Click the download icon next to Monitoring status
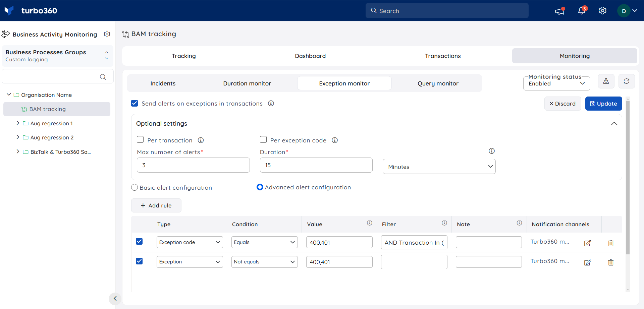644x309 pixels. tap(606, 81)
